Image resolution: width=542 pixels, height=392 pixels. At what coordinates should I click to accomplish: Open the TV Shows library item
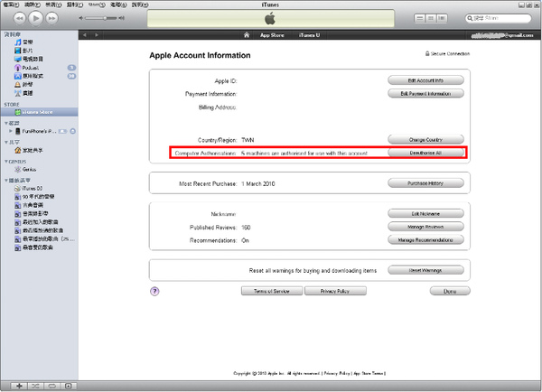click(29, 59)
